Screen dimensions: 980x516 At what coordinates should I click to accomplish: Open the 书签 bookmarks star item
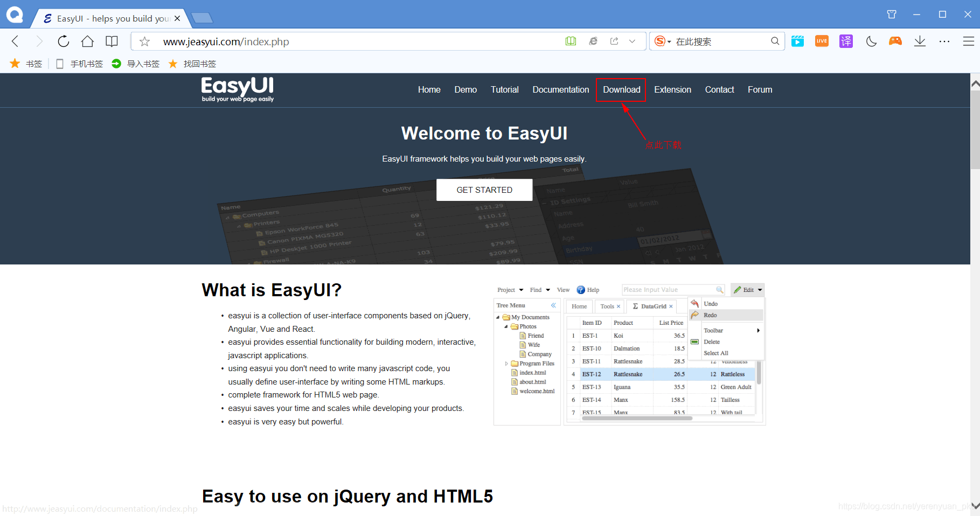tap(26, 64)
